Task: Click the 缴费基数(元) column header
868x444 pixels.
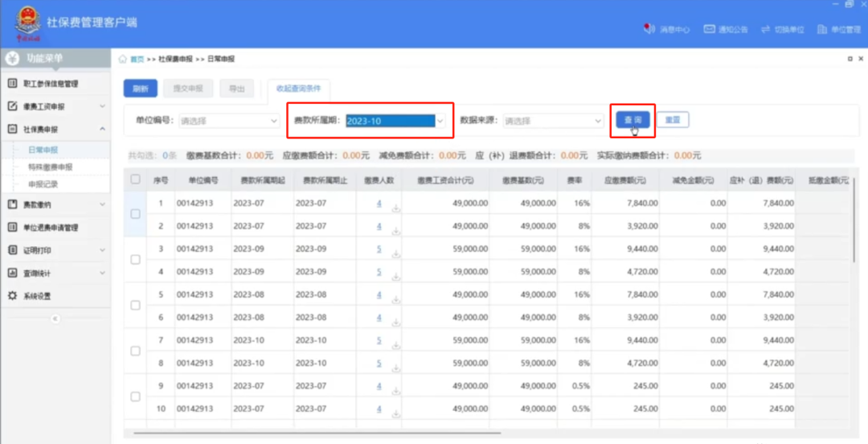Action: (522, 180)
